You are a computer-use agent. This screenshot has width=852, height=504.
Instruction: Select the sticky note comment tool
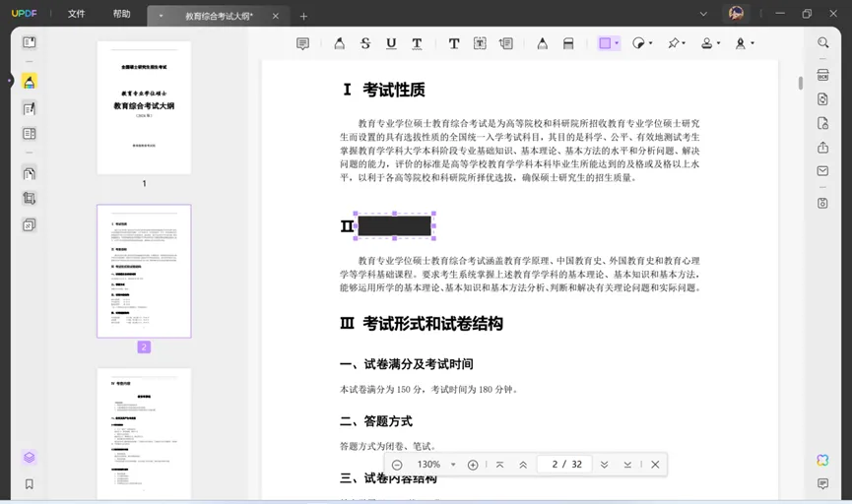(x=302, y=43)
